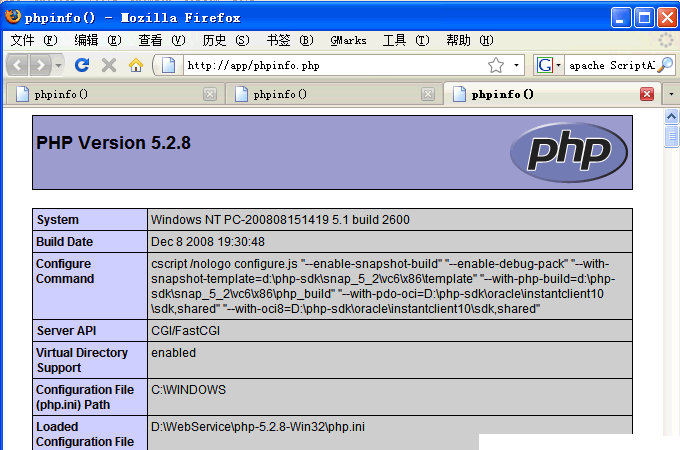This screenshot has height=450, width=680.
Task: Click the PHP logo image
Action: (569, 152)
